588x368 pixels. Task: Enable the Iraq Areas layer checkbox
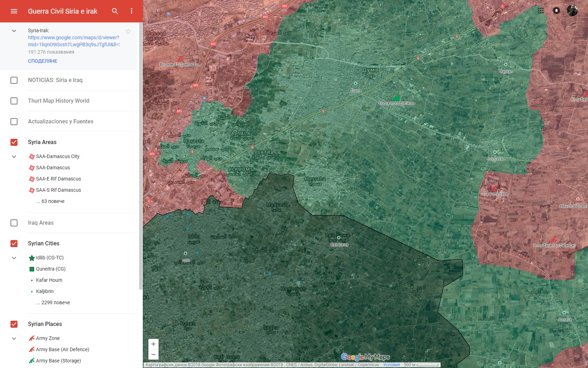coord(14,223)
